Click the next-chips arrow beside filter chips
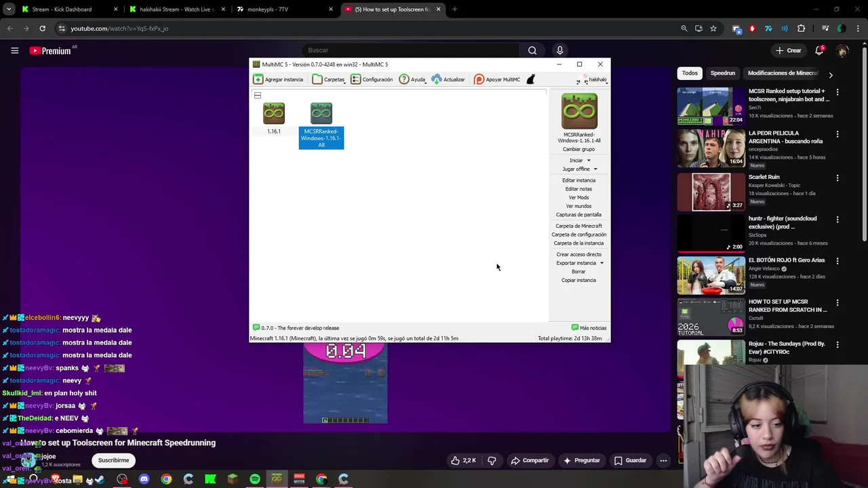 (x=831, y=75)
